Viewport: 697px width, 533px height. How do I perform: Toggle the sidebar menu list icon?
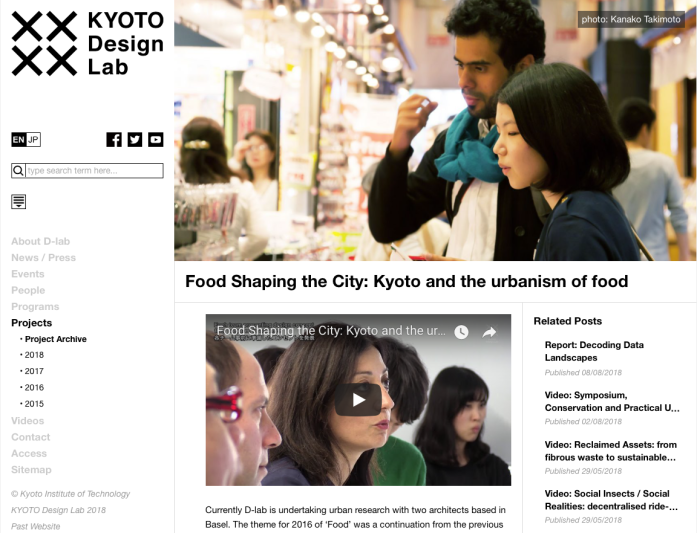(18, 201)
